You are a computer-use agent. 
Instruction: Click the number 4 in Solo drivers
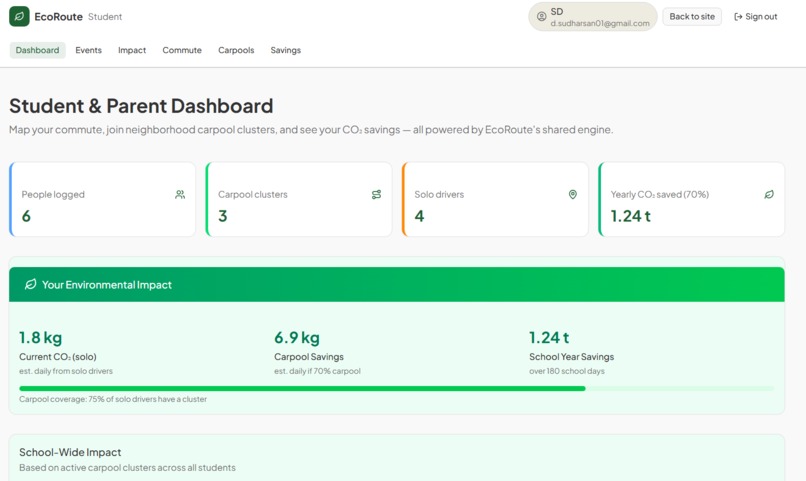[x=419, y=216]
